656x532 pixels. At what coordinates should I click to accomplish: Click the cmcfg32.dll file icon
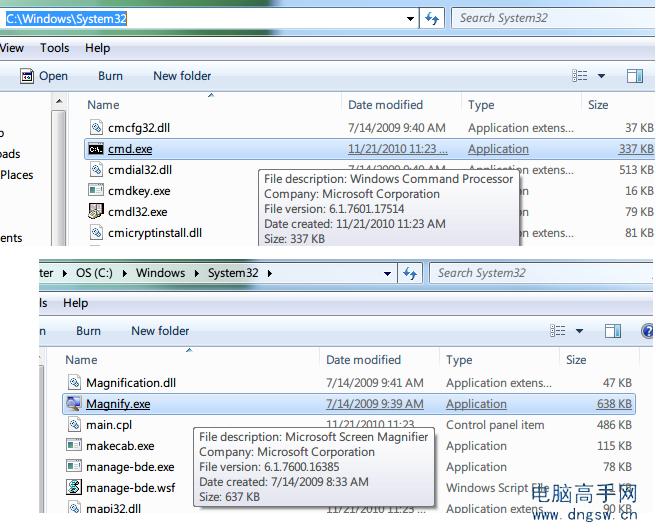click(x=96, y=128)
